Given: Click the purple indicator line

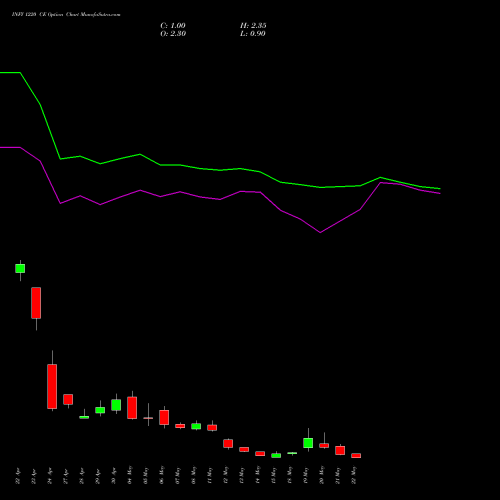Looking at the screenshot, I should (x=220, y=199).
